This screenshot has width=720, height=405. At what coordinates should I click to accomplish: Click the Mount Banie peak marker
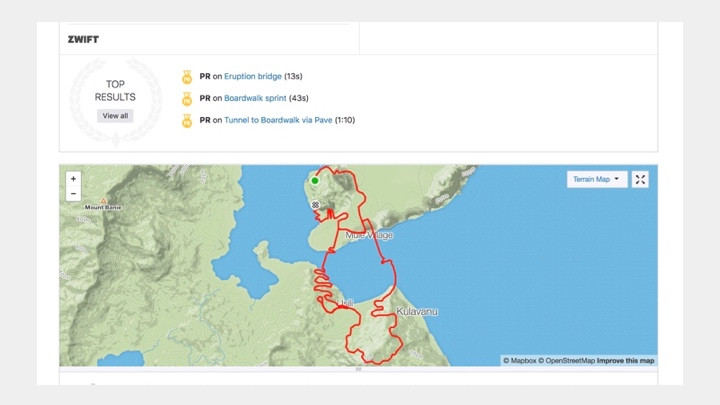104,201
